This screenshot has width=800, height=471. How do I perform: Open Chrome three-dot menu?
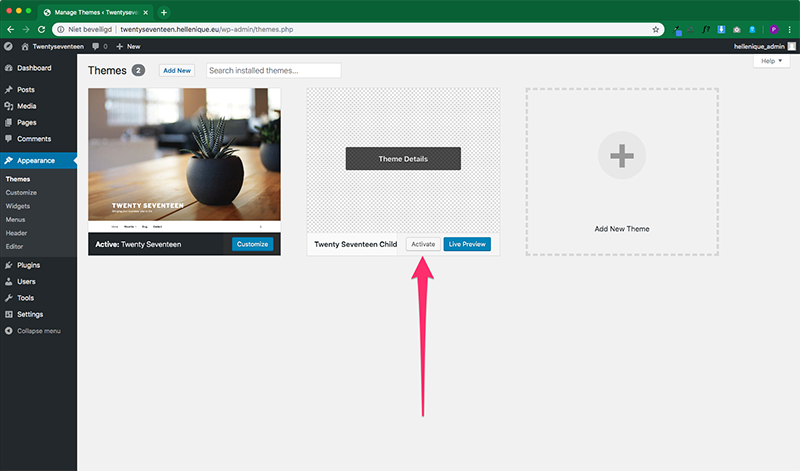point(790,30)
